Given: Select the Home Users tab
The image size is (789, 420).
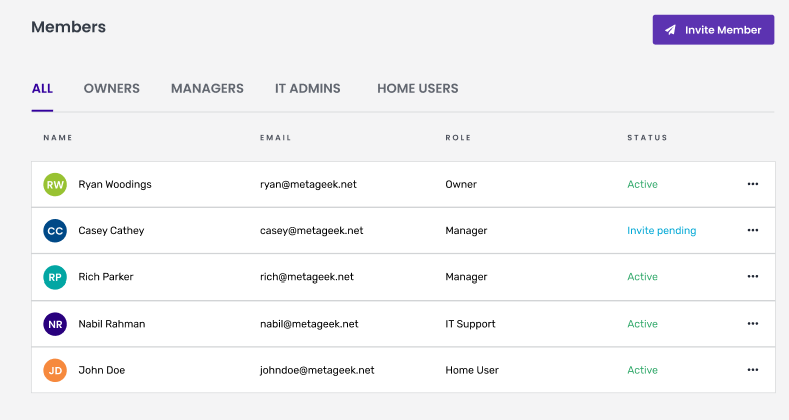Looking at the screenshot, I should click(x=418, y=89).
